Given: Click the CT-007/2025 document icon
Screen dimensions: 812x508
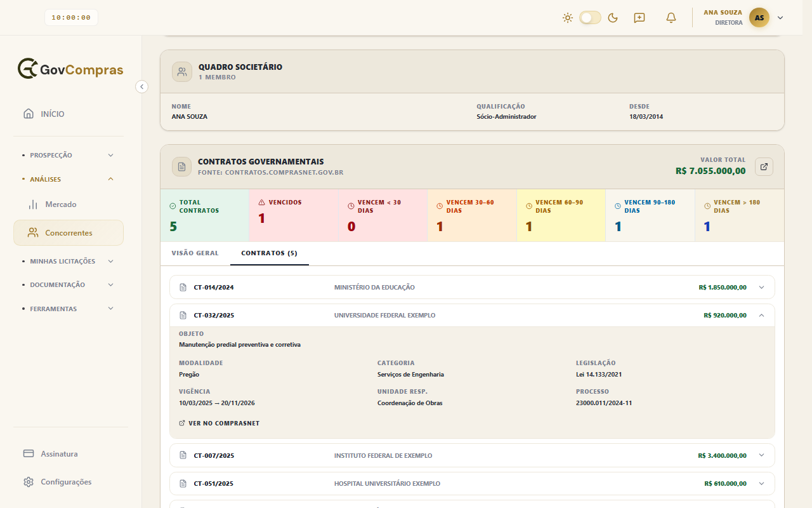Looking at the screenshot, I should click(x=183, y=455).
